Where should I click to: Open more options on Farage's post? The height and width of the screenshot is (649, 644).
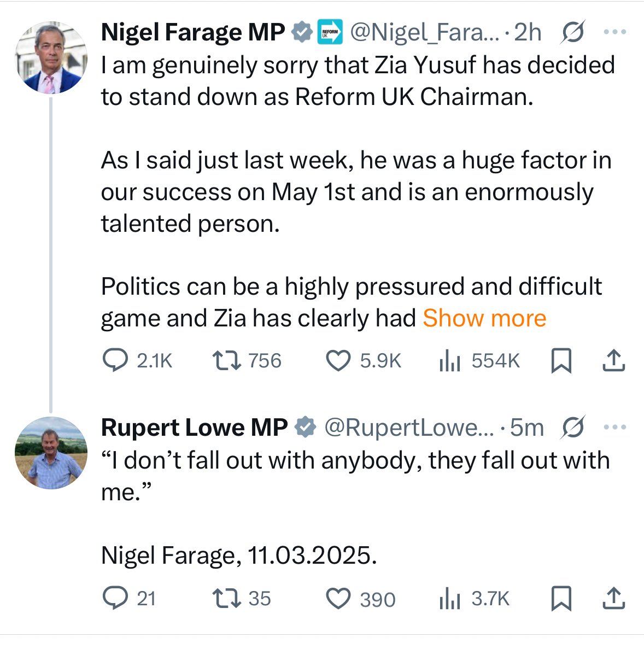click(x=615, y=32)
